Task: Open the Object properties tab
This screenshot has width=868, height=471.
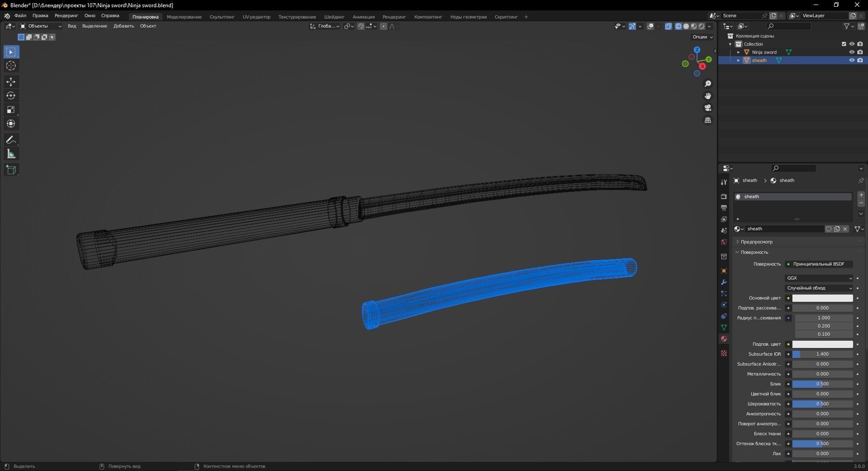Action: coord(724,271)
